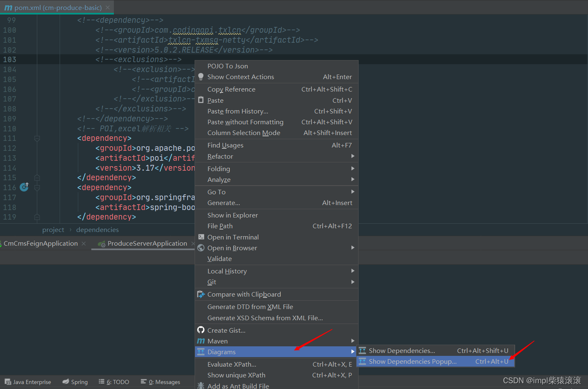Click the Show Dependencies diagram icon
588x389 pixels.
pyautogui.click(x=362, y=350)
